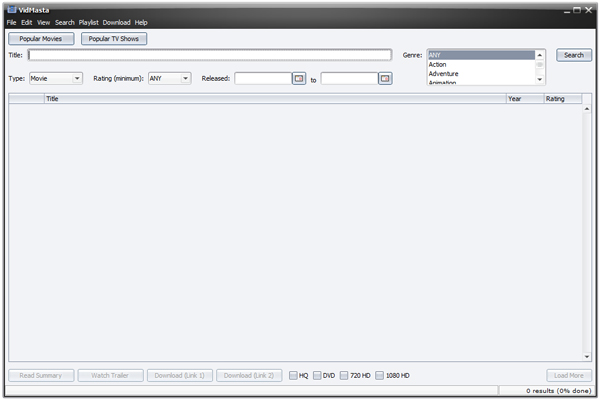Image resolution: width=600 pixels, height=399 pixels.
Task: Click Download (Link 2) button
Action: point(249,375)
